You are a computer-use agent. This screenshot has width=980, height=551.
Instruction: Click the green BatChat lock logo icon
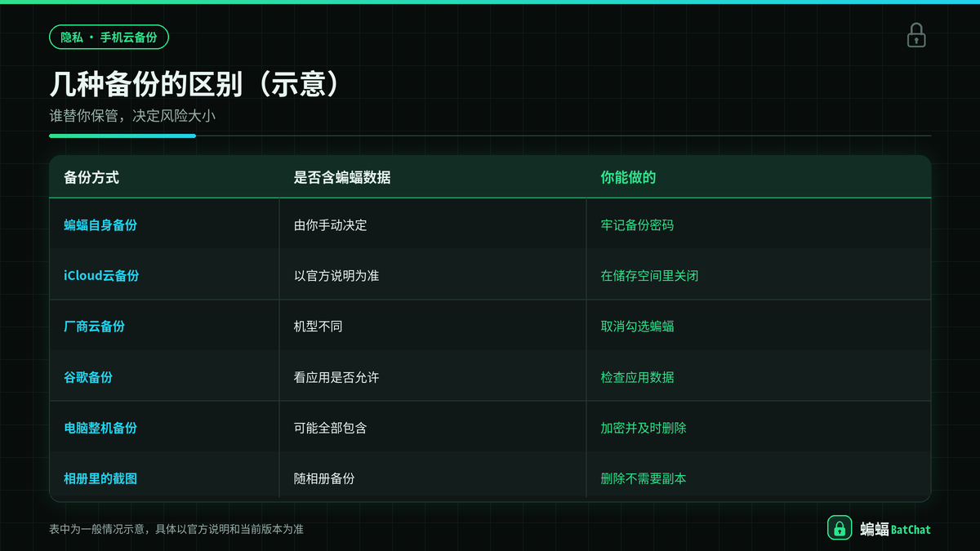pos(840,528)
